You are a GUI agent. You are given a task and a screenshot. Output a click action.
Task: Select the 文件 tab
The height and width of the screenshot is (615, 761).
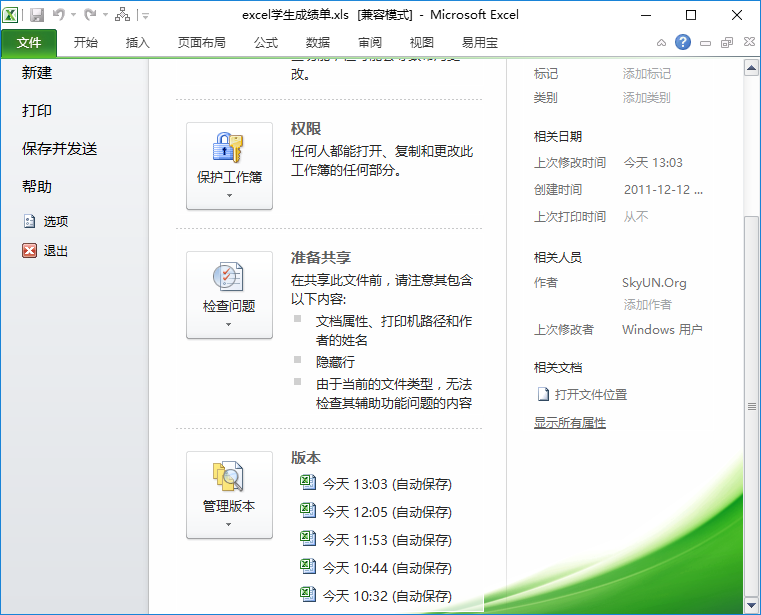pos(29,43)
